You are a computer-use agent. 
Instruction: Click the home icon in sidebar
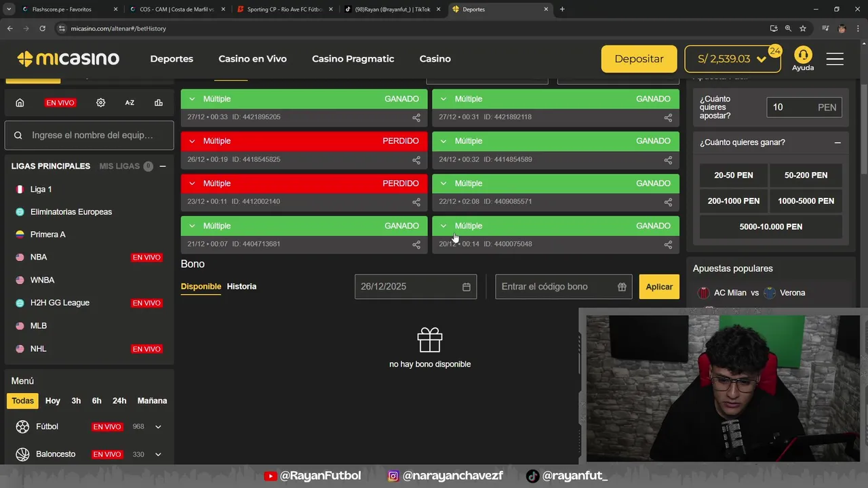[20, 102]
